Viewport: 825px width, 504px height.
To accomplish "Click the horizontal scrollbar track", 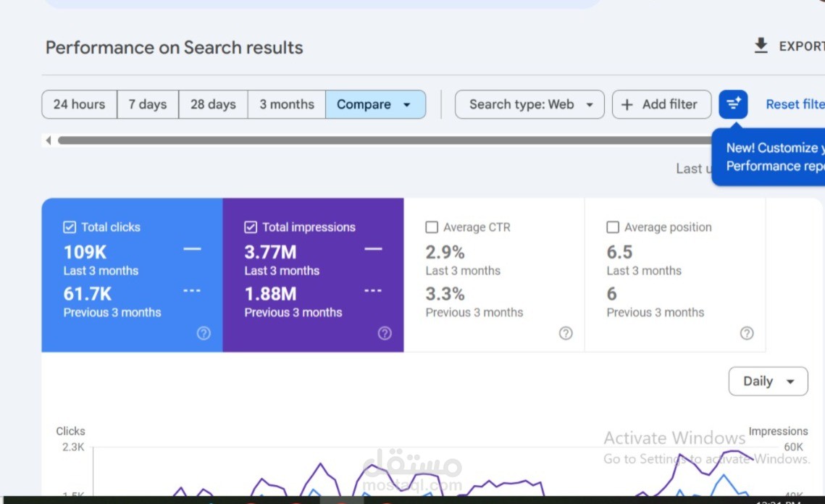I will (384, 140).
